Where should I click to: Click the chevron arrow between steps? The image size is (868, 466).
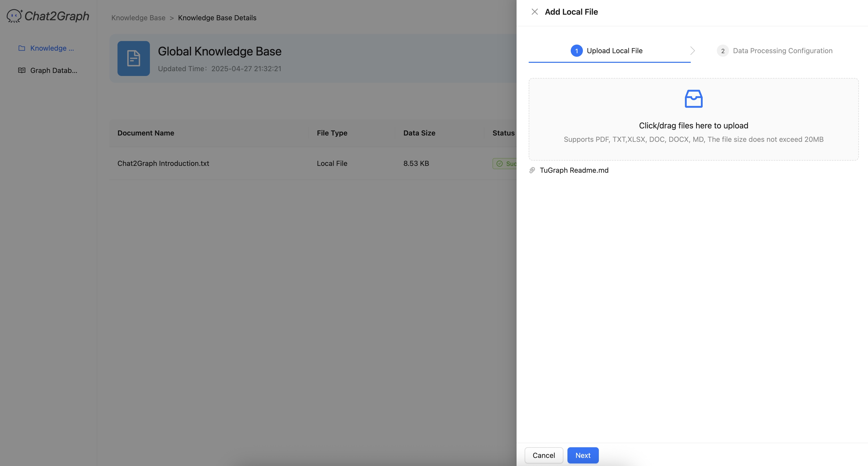[693, 51]
